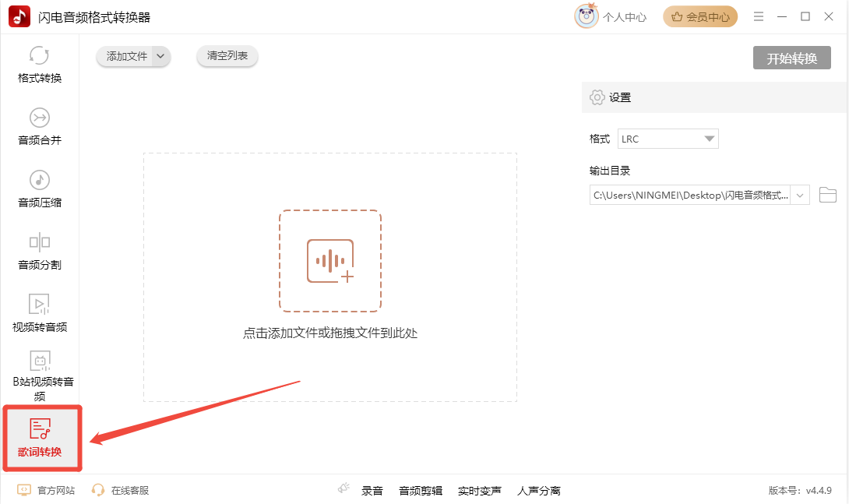Select the 音频合并 audio merge tool
This screenshot has width=849, height=504.
[x=40, y=127]
